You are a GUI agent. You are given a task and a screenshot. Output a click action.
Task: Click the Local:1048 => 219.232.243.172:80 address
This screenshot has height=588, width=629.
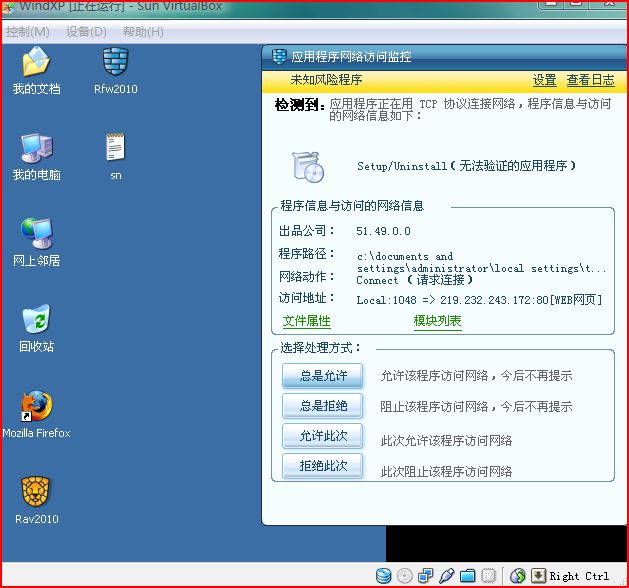[479, 300]
